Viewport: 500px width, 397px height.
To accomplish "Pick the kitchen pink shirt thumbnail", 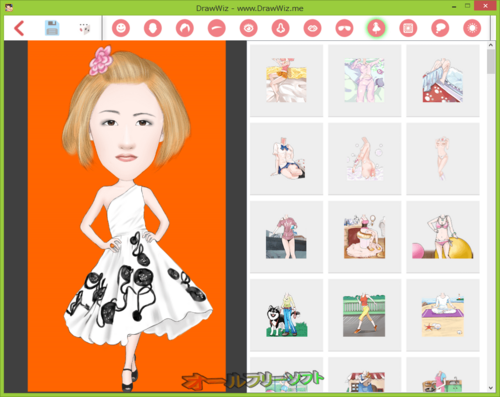I will click(x=286, y=237).
